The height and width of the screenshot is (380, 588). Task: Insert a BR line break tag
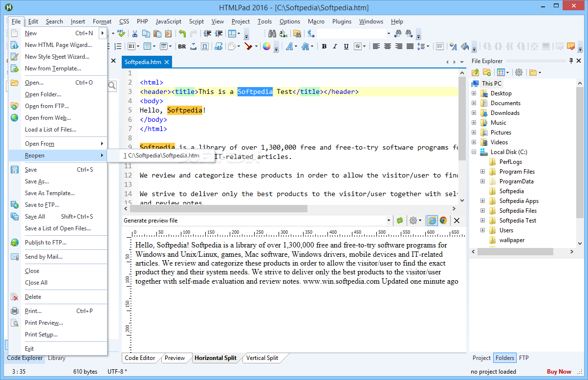[x=182, y=46]
